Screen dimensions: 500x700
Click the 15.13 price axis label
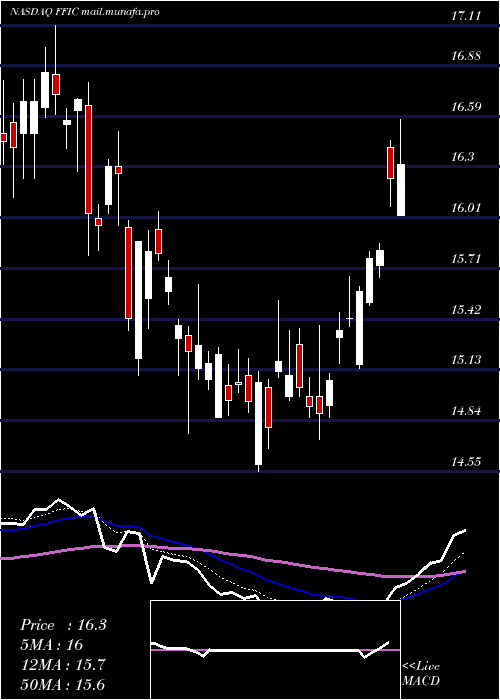(466, 359)
